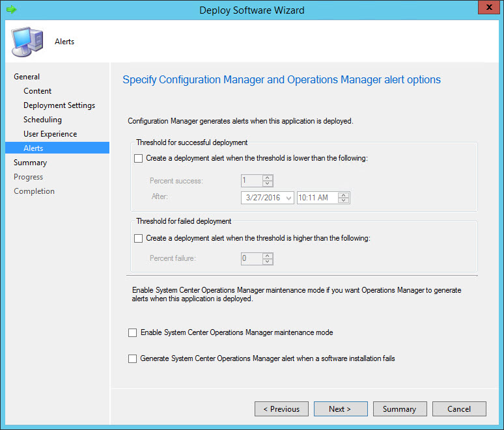Jump to the Scheduling page
Viewport: 504px width, 430px height.
pos(42,120)
